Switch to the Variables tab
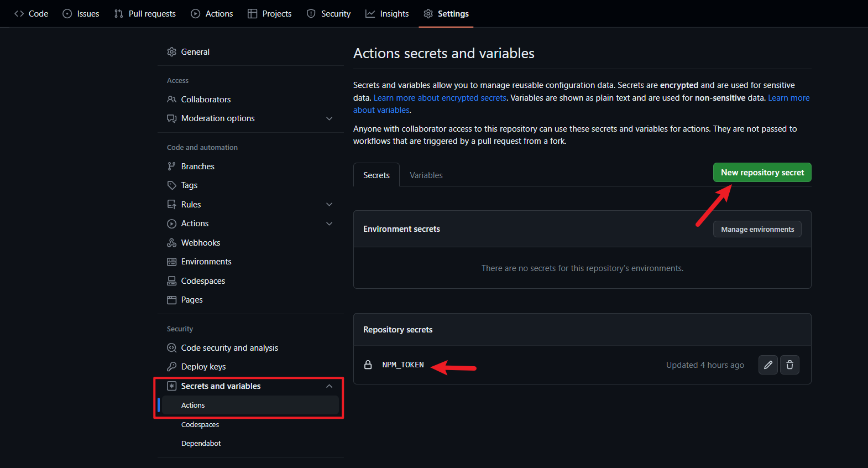Viewport: 868px width, 468px height. (426, 175)
